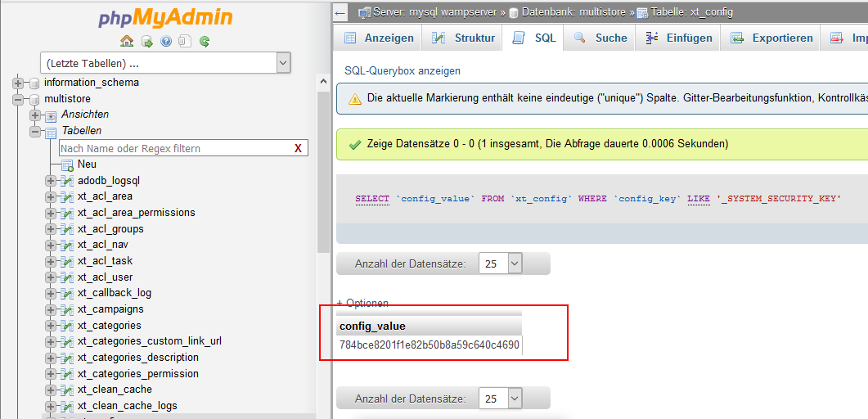Click the logout icon beside home
This screenshot has width=868, height=419.
tap(146, 41)
